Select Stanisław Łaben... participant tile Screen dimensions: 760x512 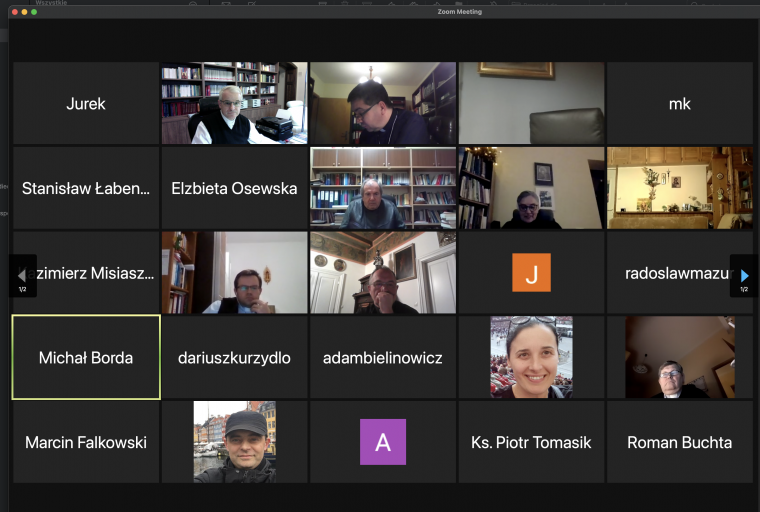(x=86, y=188)
